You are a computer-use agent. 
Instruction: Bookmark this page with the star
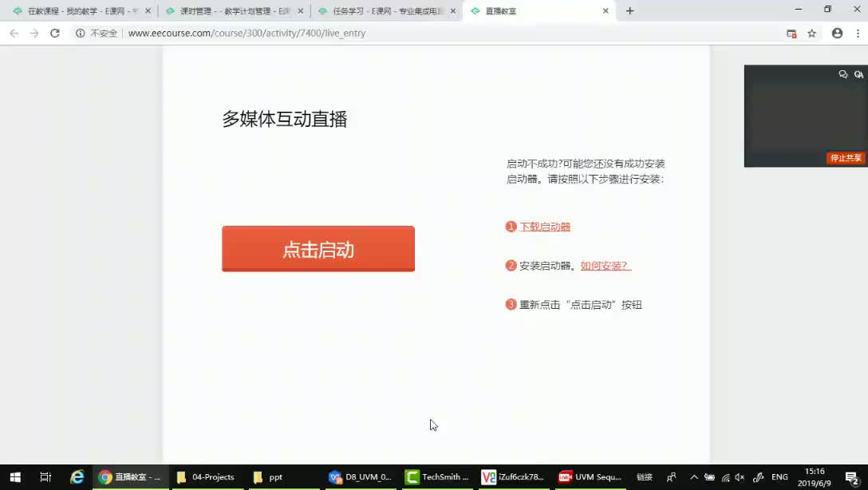[x=811, y=34]
